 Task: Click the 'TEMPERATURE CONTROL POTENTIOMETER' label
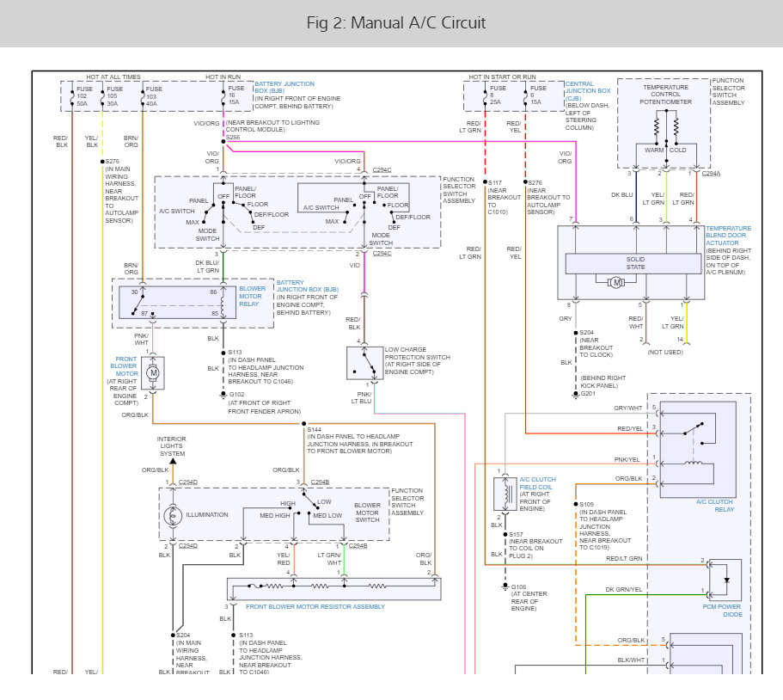pyautogui.click(x=665, y=95)
